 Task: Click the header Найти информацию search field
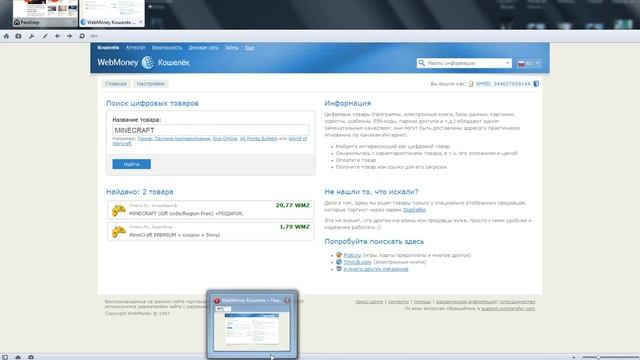[x=464, y=63]
